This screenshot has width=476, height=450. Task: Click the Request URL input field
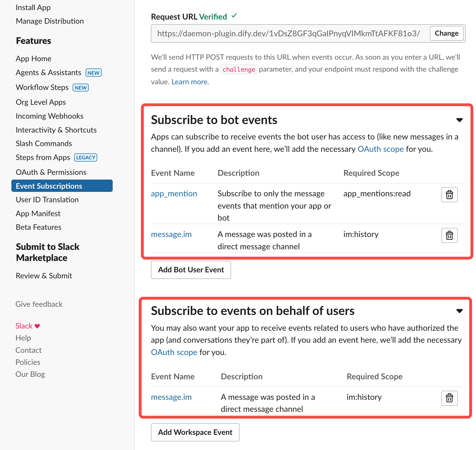[x=289, y=33]
